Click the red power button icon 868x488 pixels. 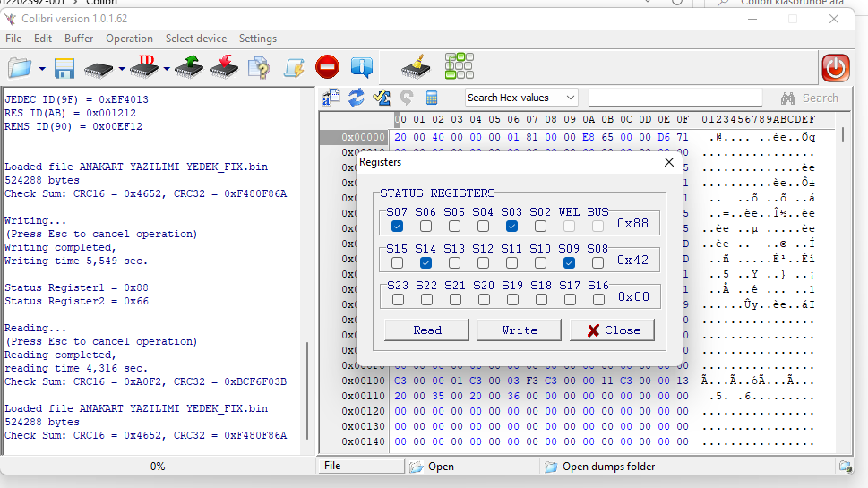point(835,68)
